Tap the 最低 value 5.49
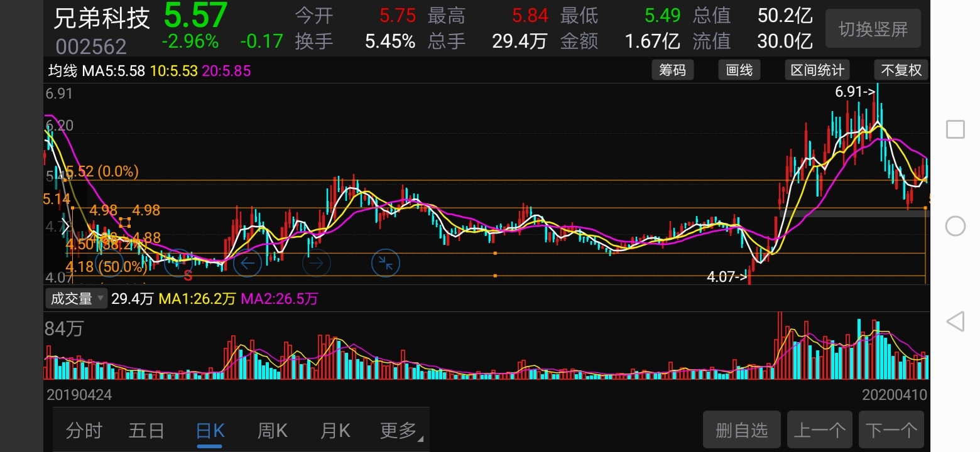Viewport: 980px width, 452px height. coord(663,16)
